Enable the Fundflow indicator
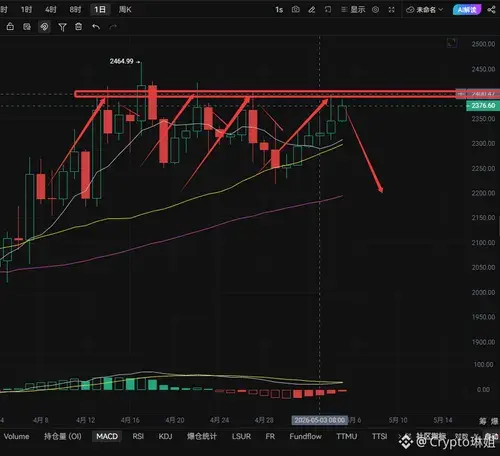This screenshot has height=456, width=500. tap(305, 436)
